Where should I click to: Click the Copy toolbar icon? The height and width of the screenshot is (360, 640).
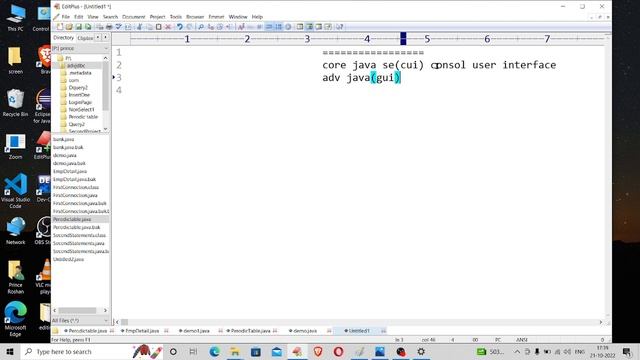tap(149, 27)
